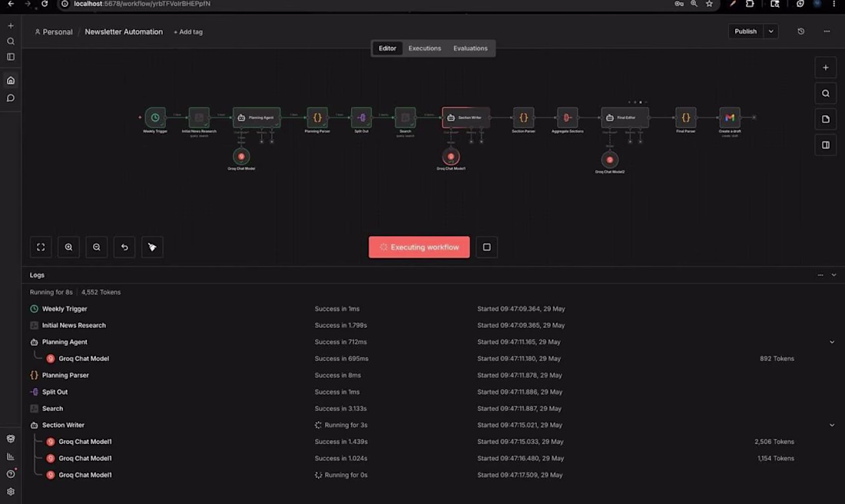
Task: Switch to the Evaluations tab
Action: point(470,48)
